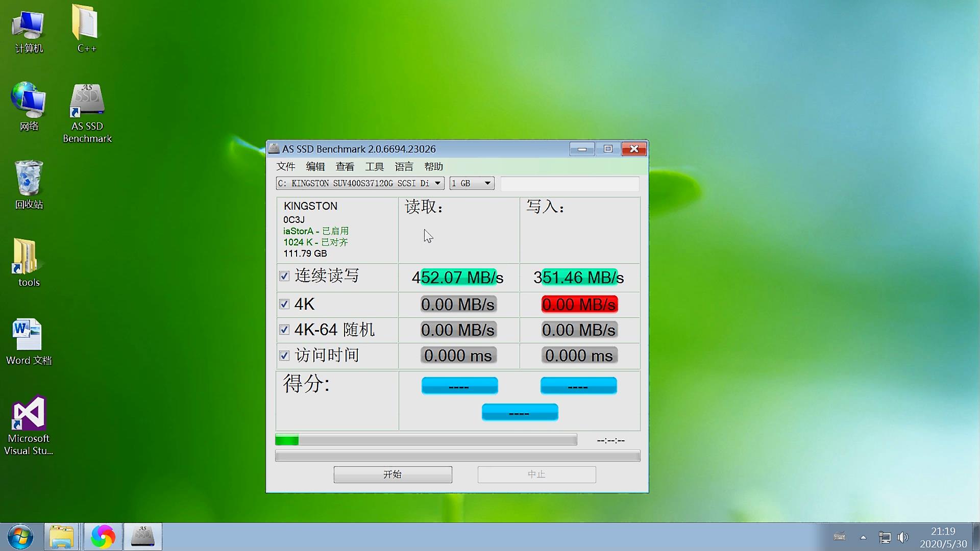Image resolution: width=980 pixels, height=551 pixels.
Task: Disable the 连续读写 sequential test
Action: (x=284, y=276)
